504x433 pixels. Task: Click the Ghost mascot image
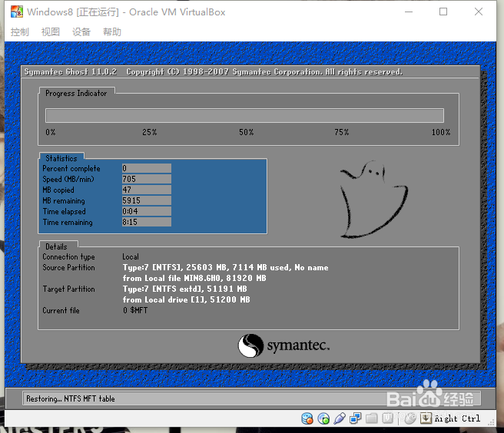[374, 199]
